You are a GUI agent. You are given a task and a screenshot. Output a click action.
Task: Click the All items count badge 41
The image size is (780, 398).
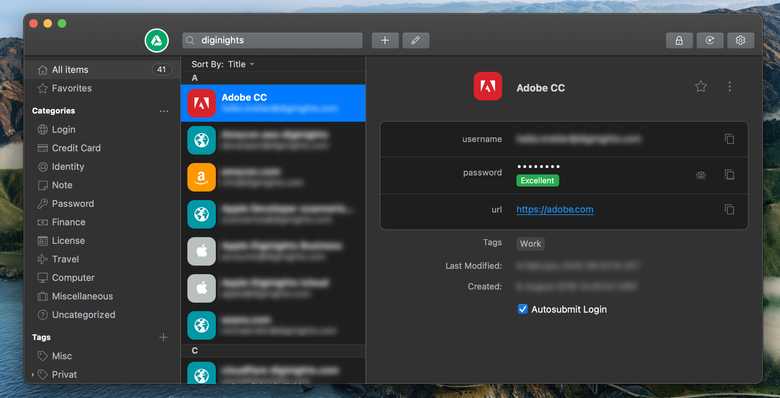(x=161, y=70)
